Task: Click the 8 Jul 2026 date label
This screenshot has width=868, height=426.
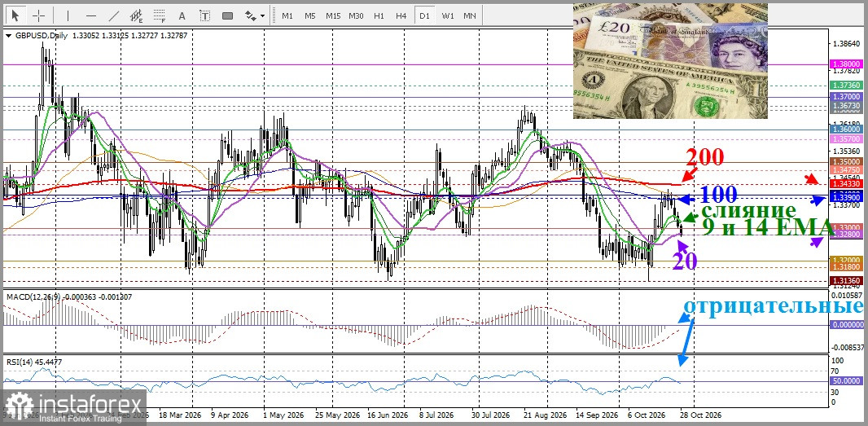Action: 437,415
